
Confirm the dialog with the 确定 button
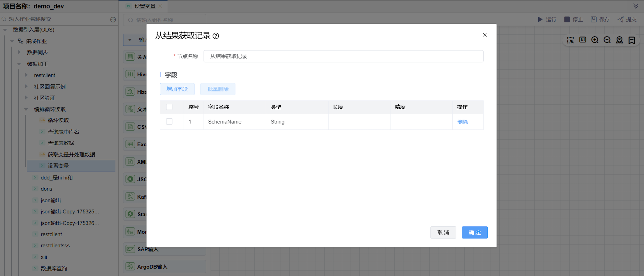(475, 233)
